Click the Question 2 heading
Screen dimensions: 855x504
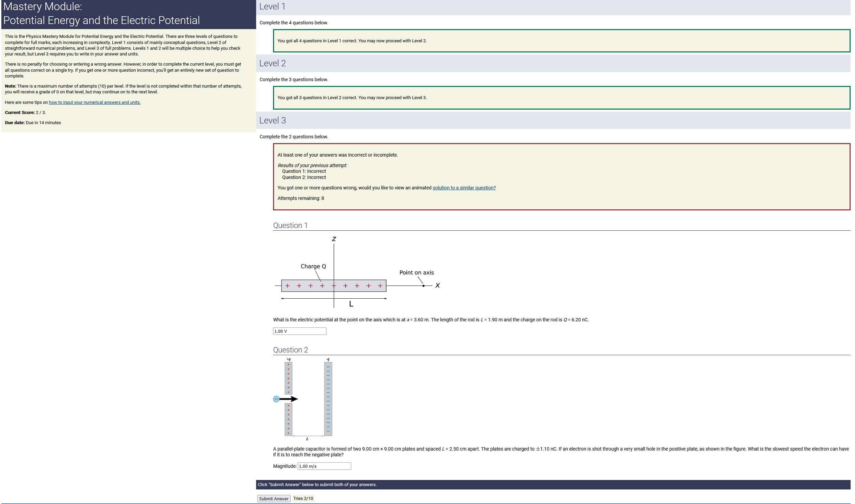(291, 350)
